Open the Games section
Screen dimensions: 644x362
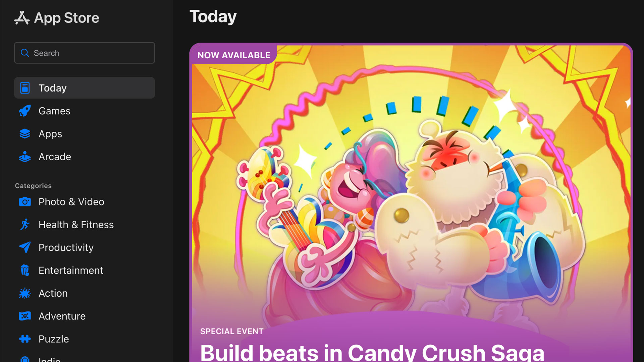(x=85, y=111)
